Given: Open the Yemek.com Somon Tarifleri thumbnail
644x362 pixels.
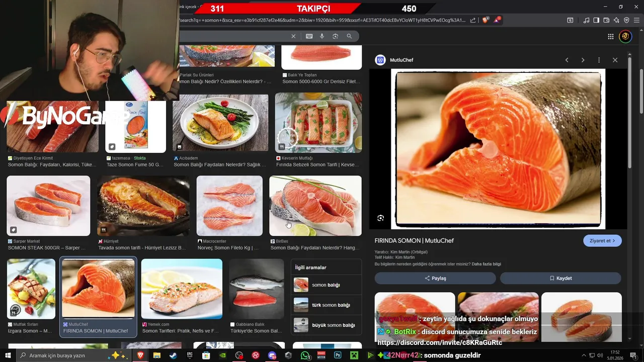Looking at the screenshot, I should pos(182,289).
